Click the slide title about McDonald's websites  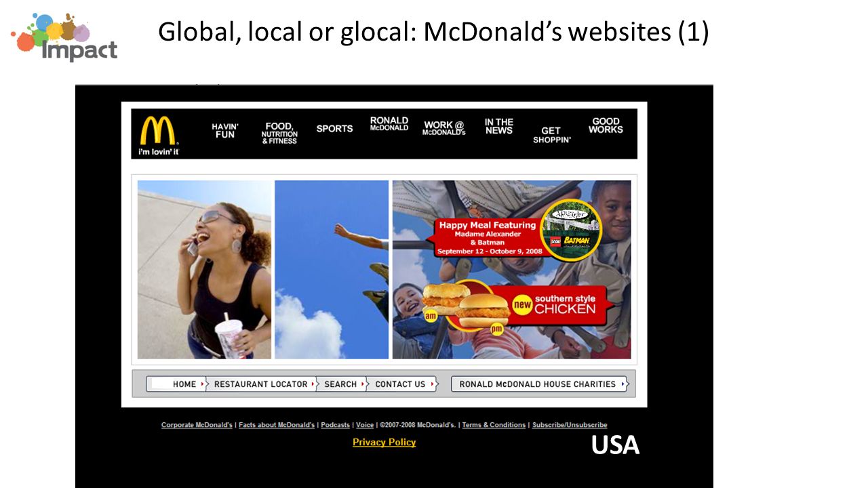pos(433,32)
